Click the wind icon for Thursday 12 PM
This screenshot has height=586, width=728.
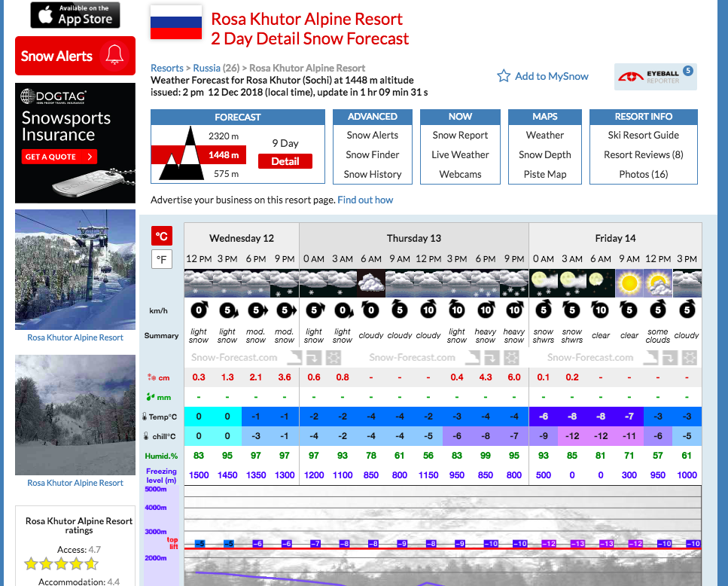pyautogui.click(x=428, y=310)
